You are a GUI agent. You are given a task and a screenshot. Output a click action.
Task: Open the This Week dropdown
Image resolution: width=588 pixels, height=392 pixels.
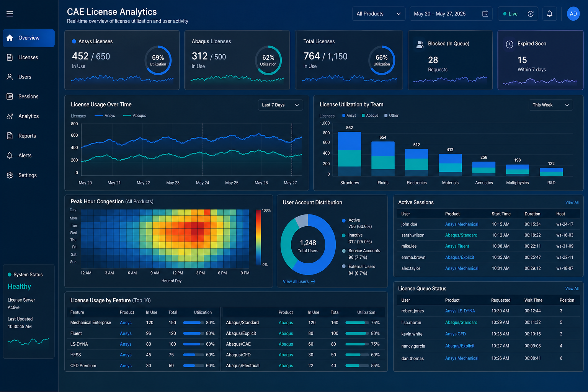pos(550,105)
